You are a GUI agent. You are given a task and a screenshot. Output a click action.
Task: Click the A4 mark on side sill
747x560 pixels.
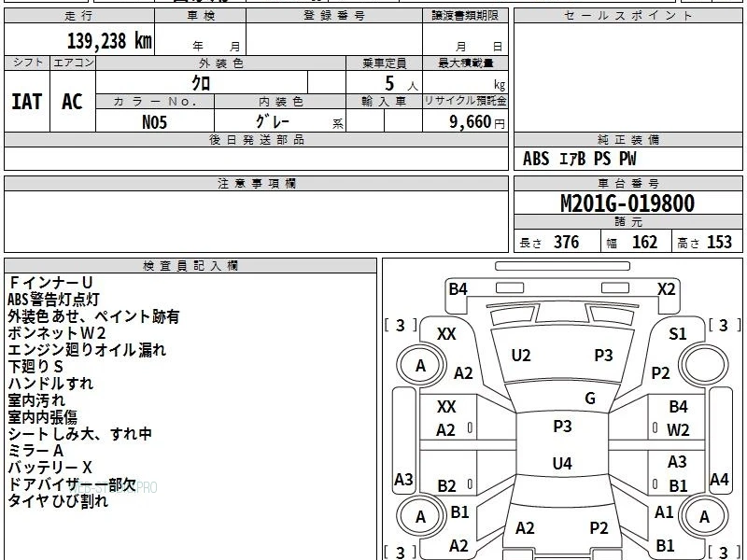click(719, 480)
